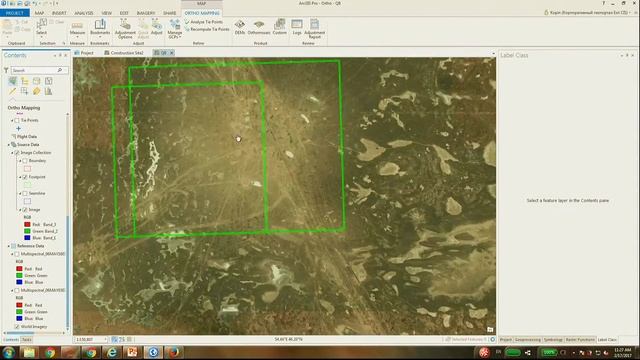Enable the Boundary layer checkbox
The height and width of the screenshot is (360, 640).
(25, 161)
